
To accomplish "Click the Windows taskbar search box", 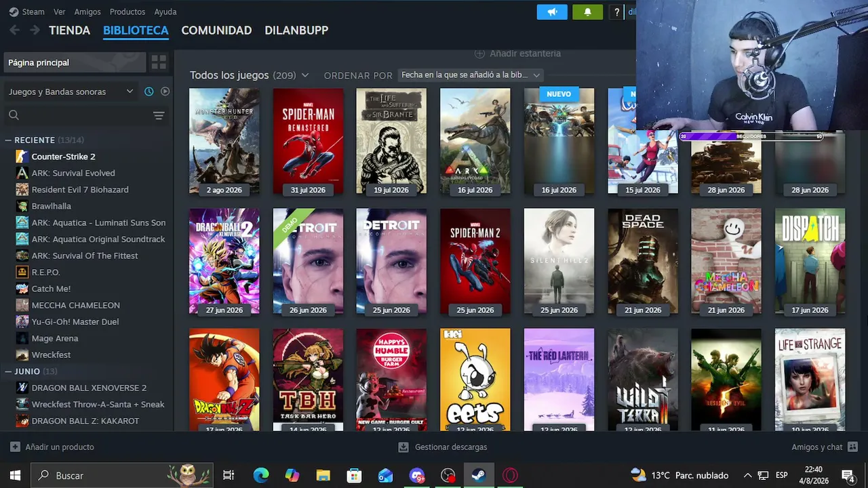I will 123,475.
